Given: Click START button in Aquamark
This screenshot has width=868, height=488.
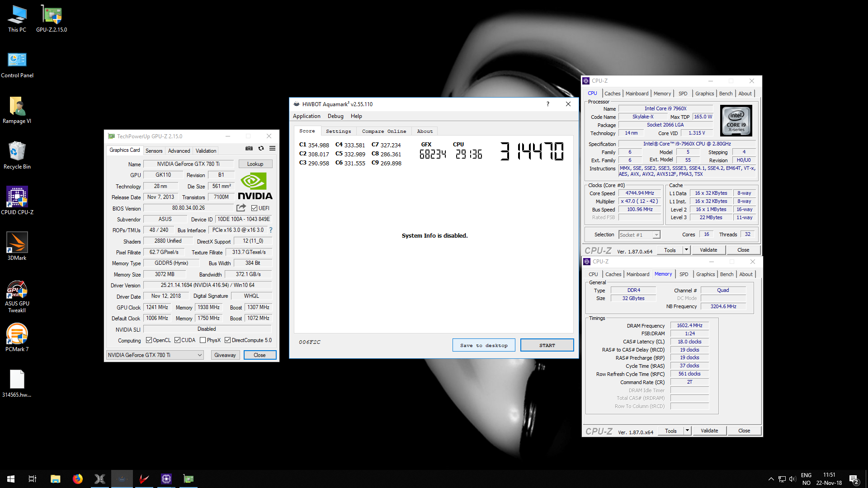Looking at the screenshot, I should 547,345.
